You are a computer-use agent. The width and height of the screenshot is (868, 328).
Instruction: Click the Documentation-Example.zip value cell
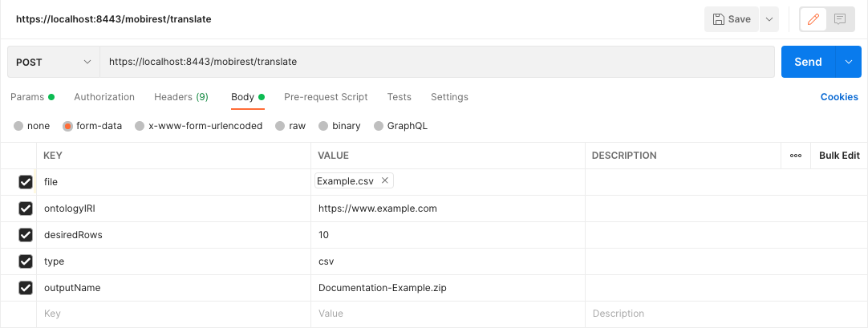coord(448,288)
